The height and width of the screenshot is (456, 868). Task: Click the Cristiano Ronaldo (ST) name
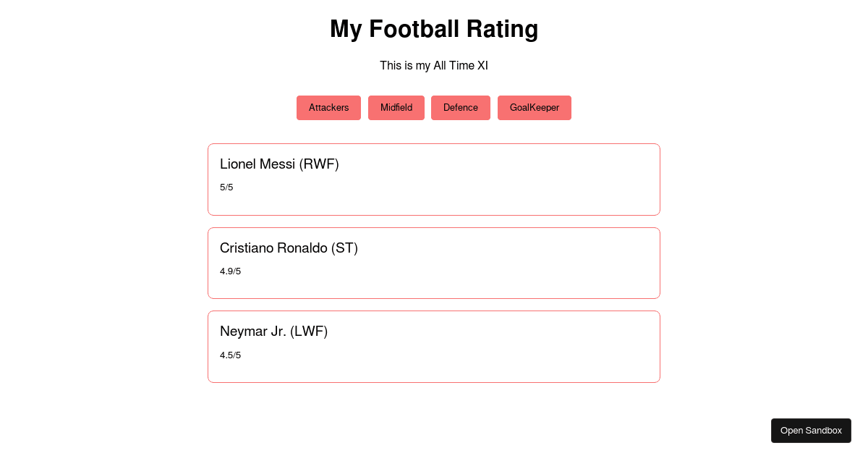point(289,248)
